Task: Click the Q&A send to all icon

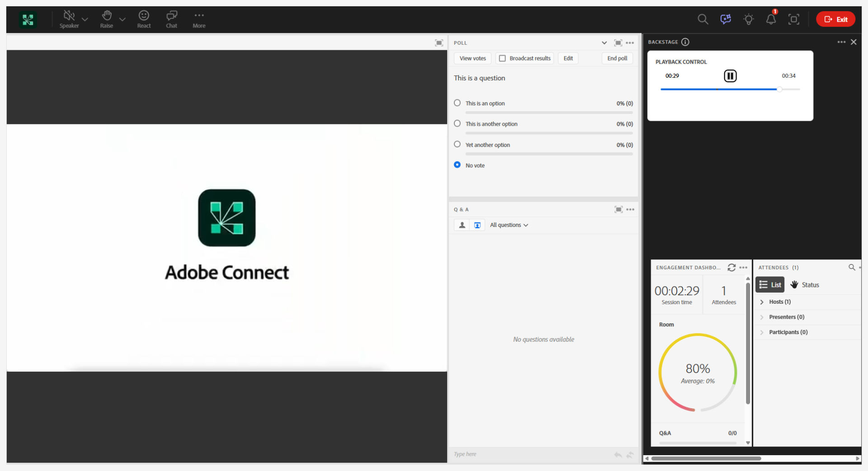Action: [630, 455]
